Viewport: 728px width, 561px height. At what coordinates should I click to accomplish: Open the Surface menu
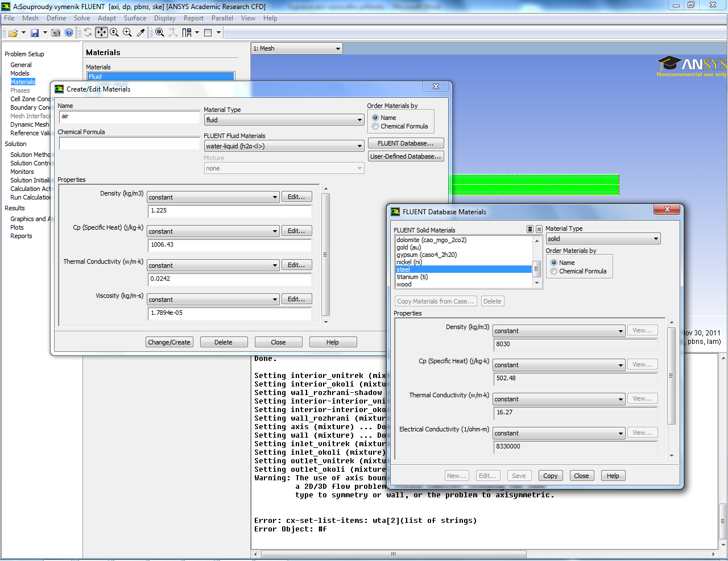tap(135, 18)
